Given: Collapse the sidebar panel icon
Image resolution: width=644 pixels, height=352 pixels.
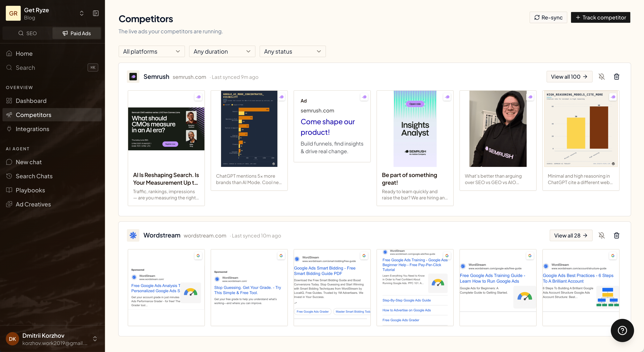Looking at the screenshot, I should pos(96,13).
